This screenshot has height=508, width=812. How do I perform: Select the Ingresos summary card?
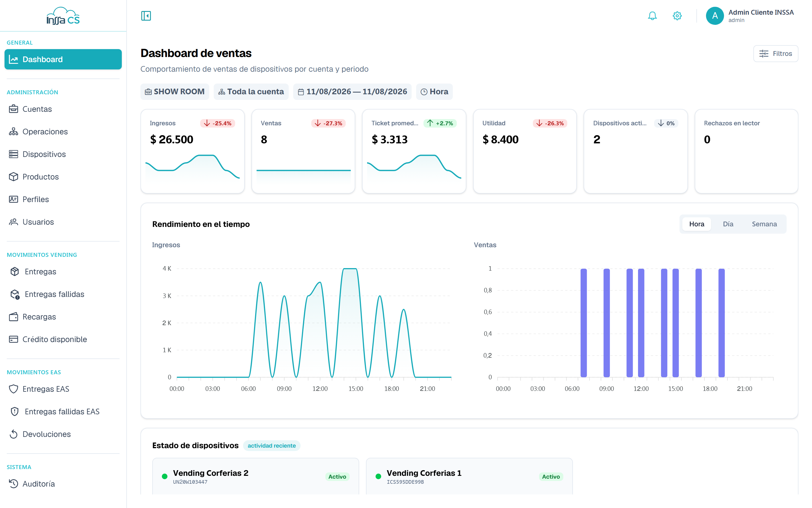click(193, 151)
